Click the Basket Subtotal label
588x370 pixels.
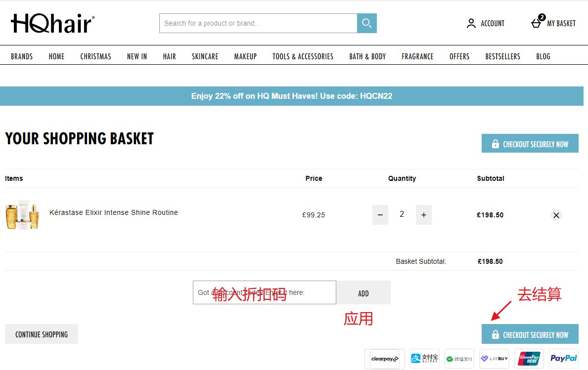coord(421,261)
